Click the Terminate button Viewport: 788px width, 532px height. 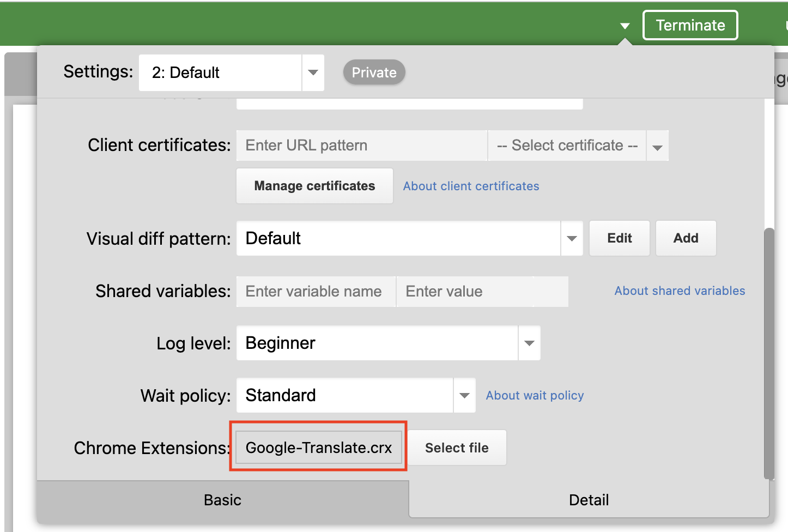pos(690,25)
